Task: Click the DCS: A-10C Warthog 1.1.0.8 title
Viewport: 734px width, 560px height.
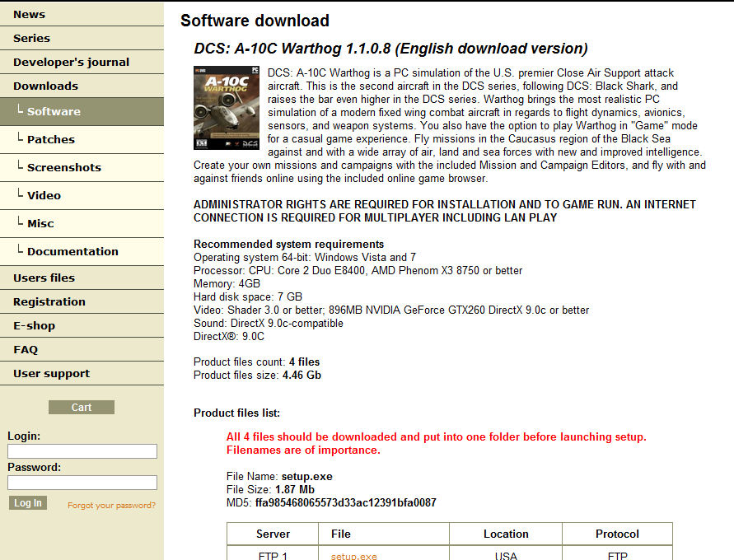Action: coord(390,49)
